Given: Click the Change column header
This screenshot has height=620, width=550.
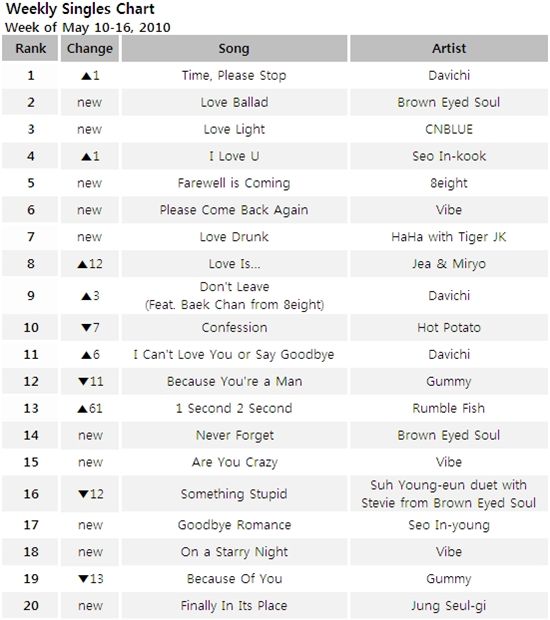Looking at the screenshot, I should point(90,48).
